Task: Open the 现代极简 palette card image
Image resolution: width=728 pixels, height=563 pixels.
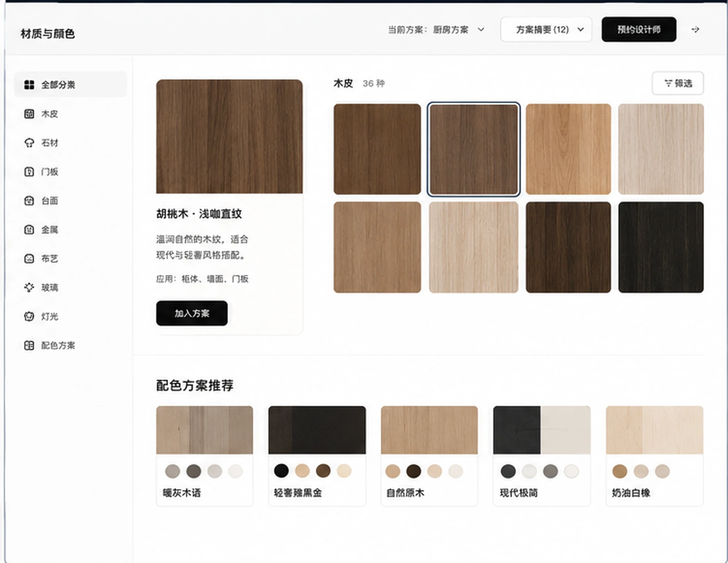Action: (541, 430)
